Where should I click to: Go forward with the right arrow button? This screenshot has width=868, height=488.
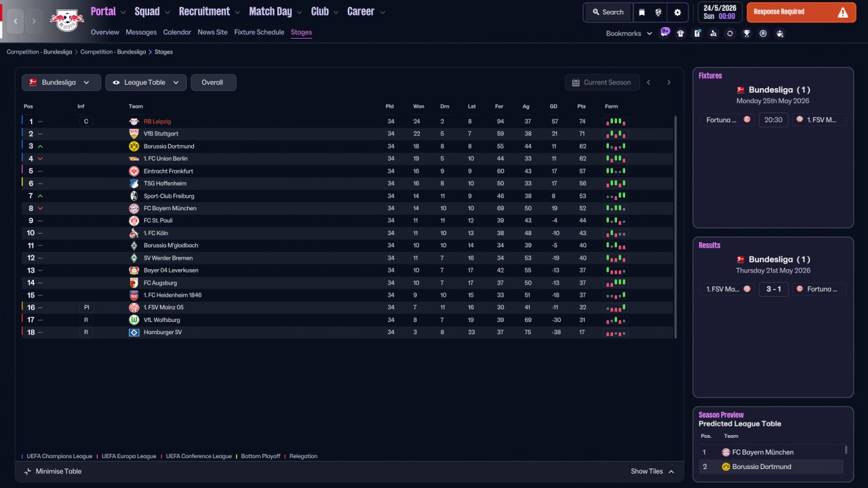pos(34,21)
